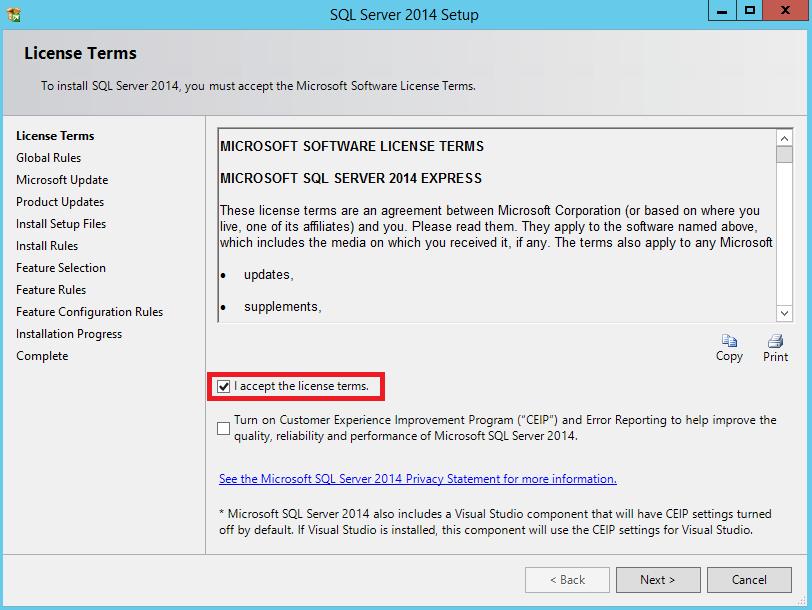Click the license text scroll-down arrow
Image resolution: width=812 pixels, height=610 pixels.
click(785, 313)
